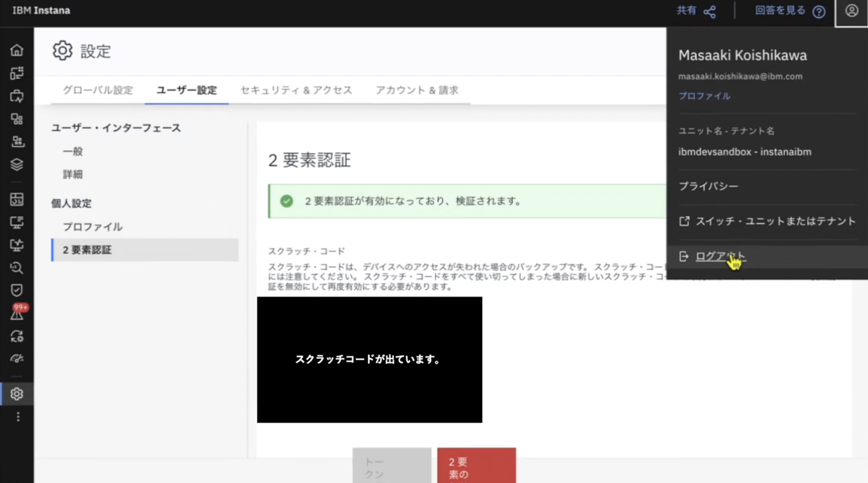The height and width of the screenshot is (483, 868).
Task: Switch to the グローバル設定 tab
Action: pos(98,90)
